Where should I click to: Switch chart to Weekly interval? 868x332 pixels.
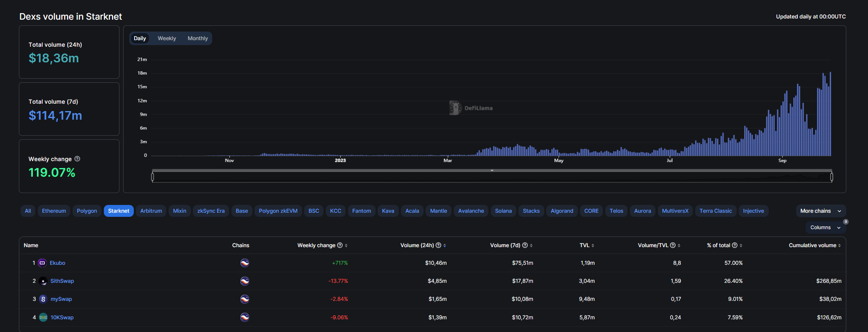click(x=167, y=38)
